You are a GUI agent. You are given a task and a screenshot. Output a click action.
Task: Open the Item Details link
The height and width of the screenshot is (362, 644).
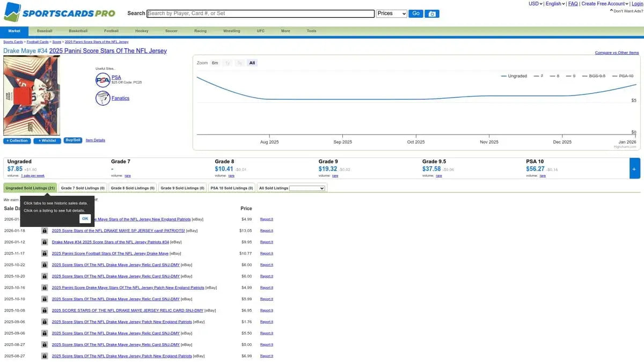(96, 141)
